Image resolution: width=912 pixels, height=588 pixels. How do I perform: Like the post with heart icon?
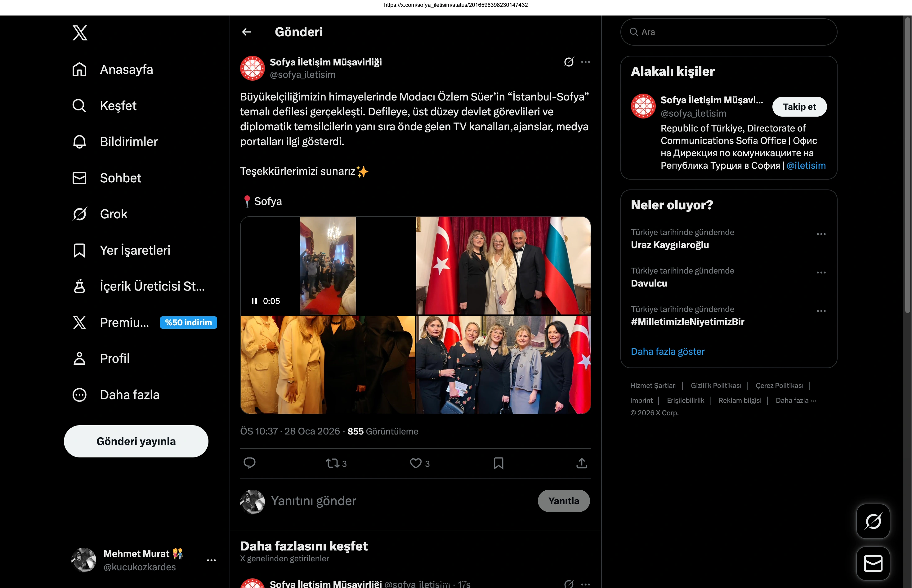tap(415, 463)
